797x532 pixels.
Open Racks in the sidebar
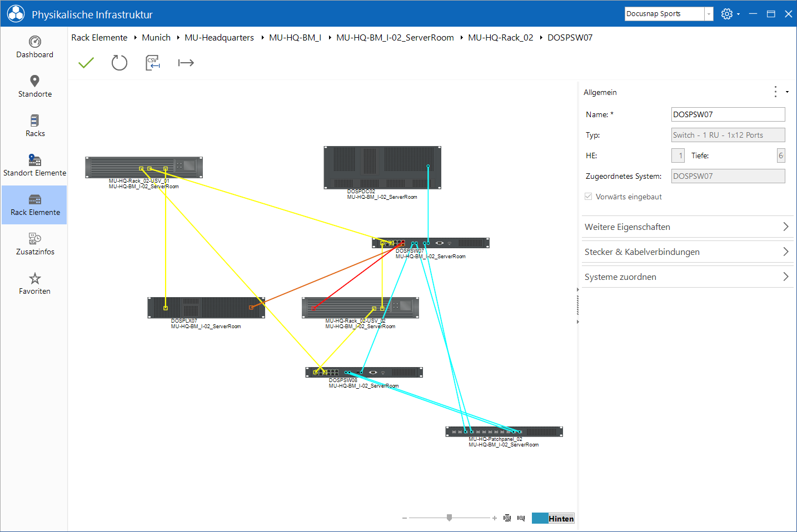[x=34, y=126]
